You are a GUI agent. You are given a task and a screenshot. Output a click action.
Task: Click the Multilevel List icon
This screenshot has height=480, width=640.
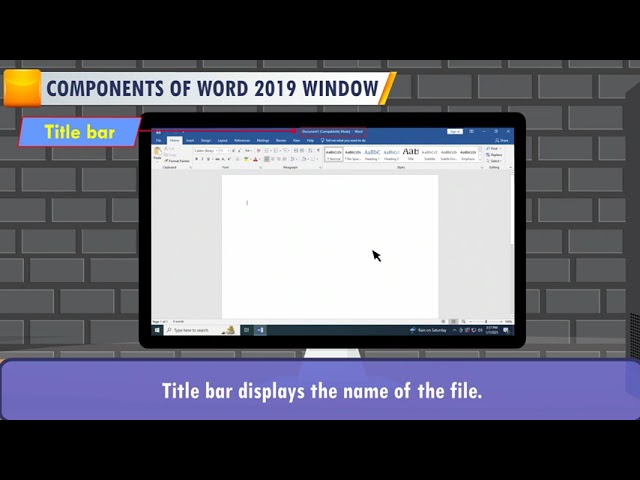point(284,151)
